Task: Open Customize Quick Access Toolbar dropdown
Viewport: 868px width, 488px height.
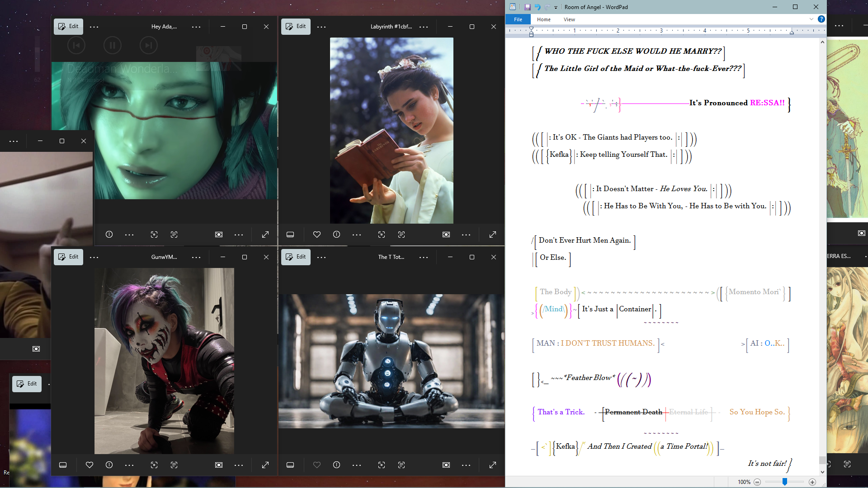Action: pyautogui.click(x=556, y=7)
